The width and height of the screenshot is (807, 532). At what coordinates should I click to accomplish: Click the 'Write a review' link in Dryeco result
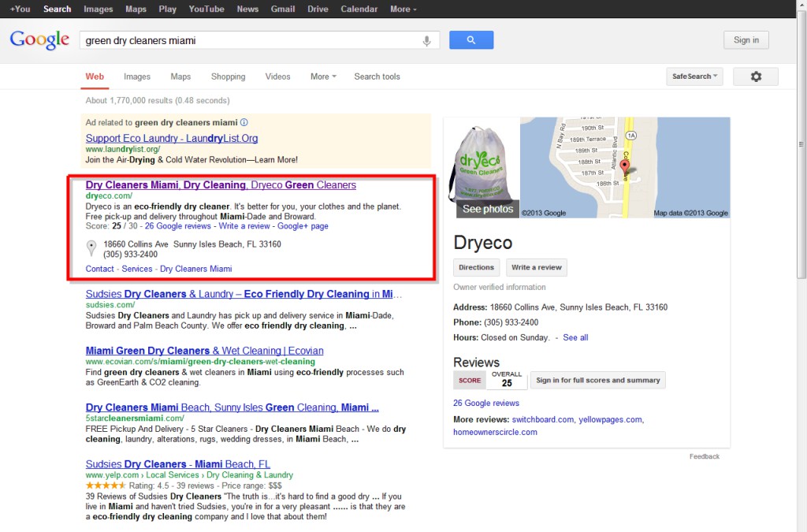pos(244,226)
